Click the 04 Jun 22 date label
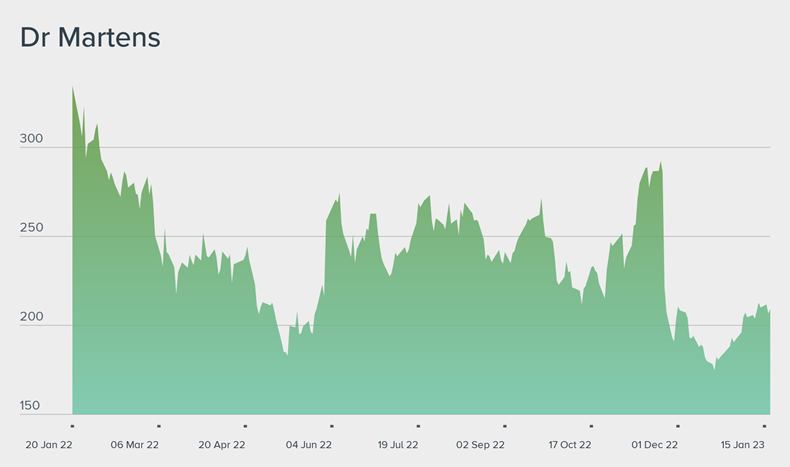Image resolution: width=790 pixels, height=467 pixels. click(x=309, y=444)
